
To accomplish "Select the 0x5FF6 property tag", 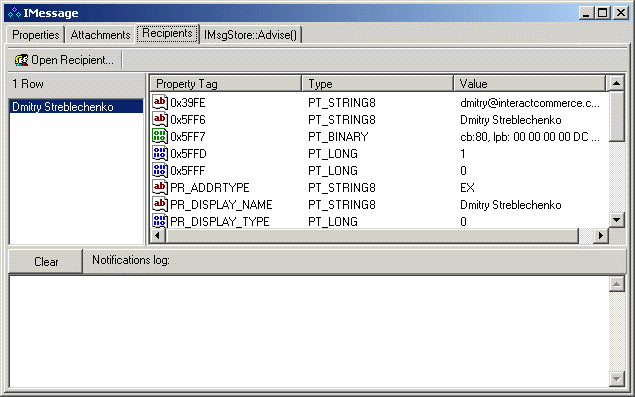I will point(188,120).
